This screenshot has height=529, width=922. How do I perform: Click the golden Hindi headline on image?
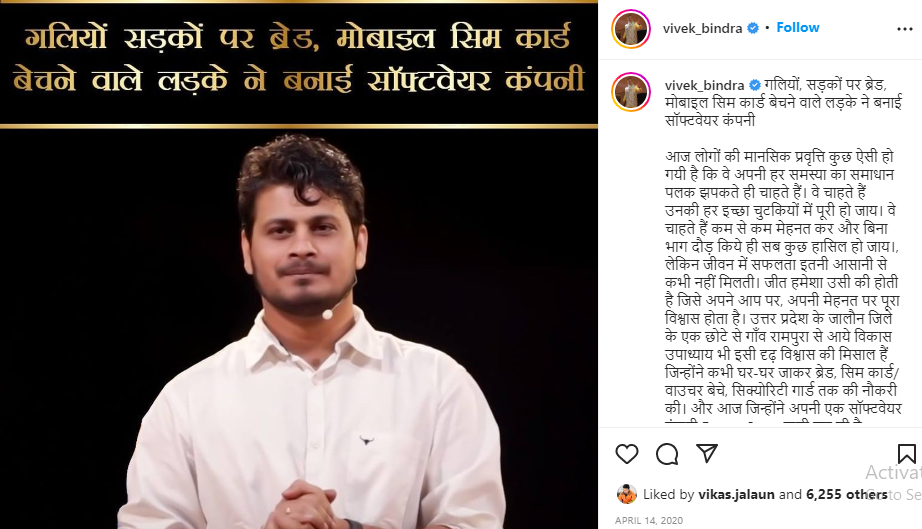click(x=299, y=59)
